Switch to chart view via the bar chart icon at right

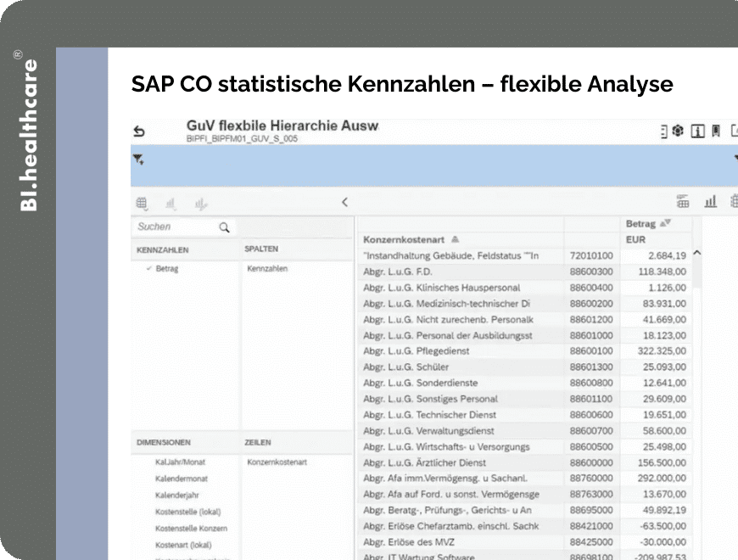point(710,201)
